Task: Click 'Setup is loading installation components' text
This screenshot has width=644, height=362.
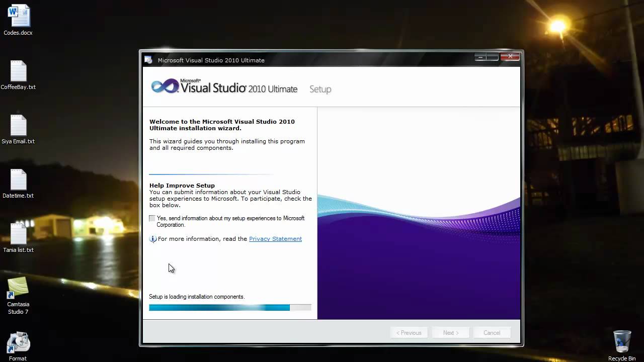Action: coord(197,297)
